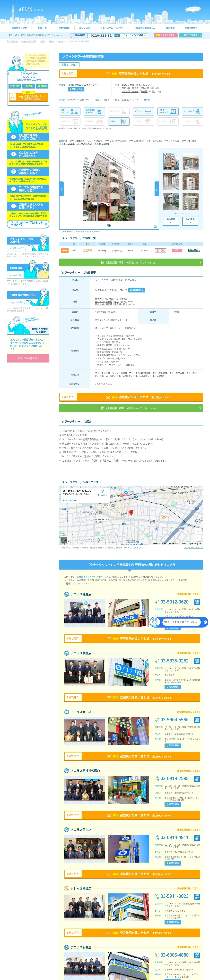This screenshot has height=980, width=210.
Task: Open the お客様の声 navigation item
Action: (x=64, y=28)
